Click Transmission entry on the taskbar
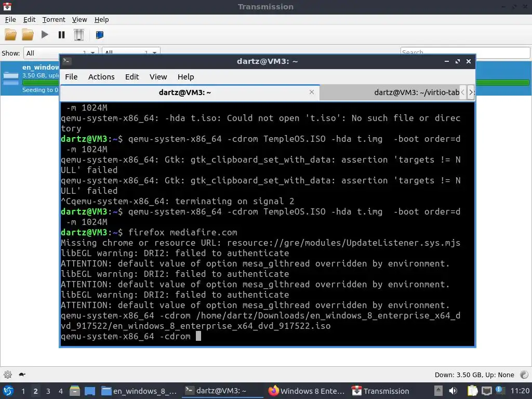Image resolution: width=532 pixels, height=399 pixels. [381, 391]
